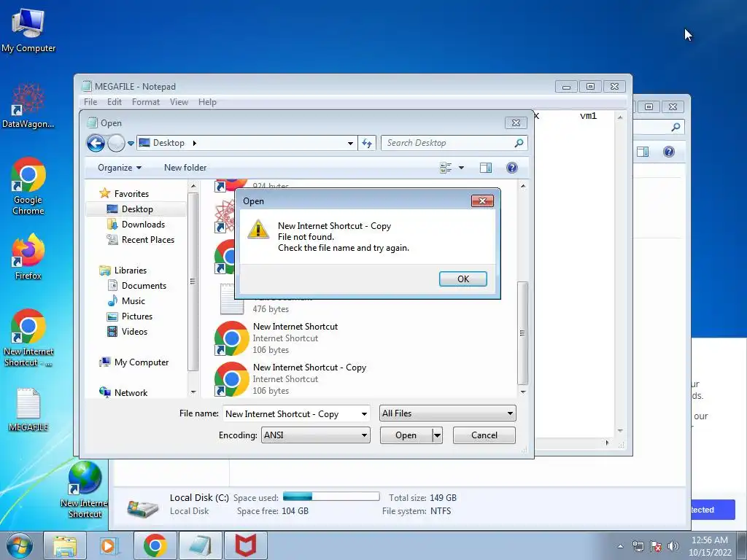
Task: Open the File name dropdown arrow
Action: click(364, 414)
